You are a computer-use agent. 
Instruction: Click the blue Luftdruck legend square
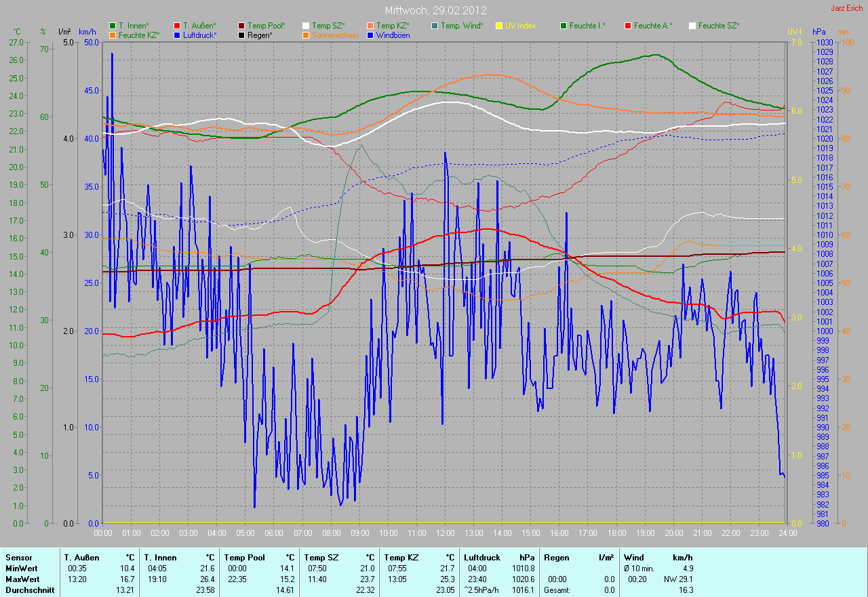[x=178, y=35]
